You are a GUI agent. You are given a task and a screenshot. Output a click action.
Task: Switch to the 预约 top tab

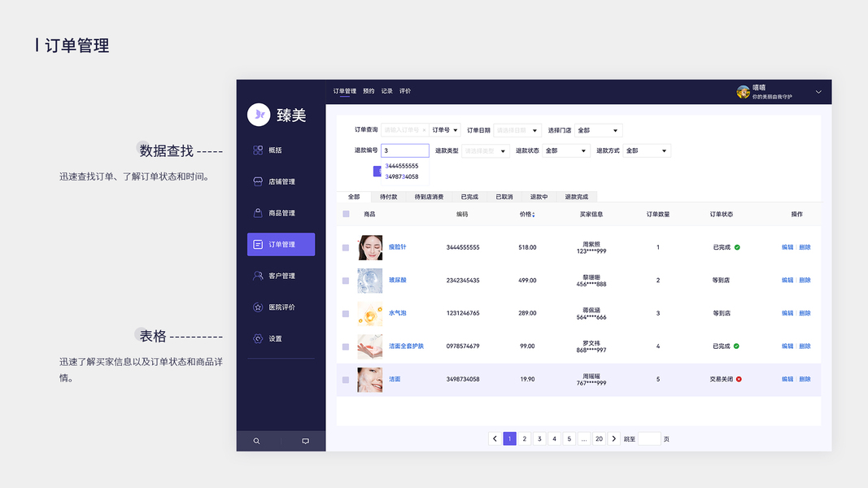click(x=369, y=91)
